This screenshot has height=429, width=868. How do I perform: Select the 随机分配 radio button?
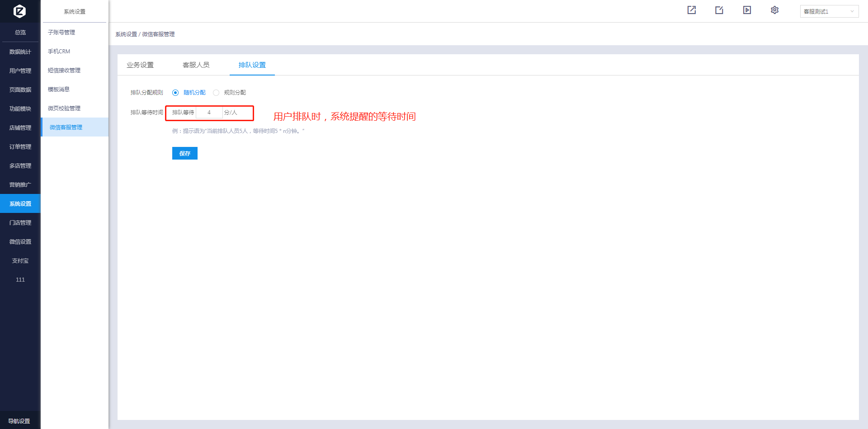point(175,93)
